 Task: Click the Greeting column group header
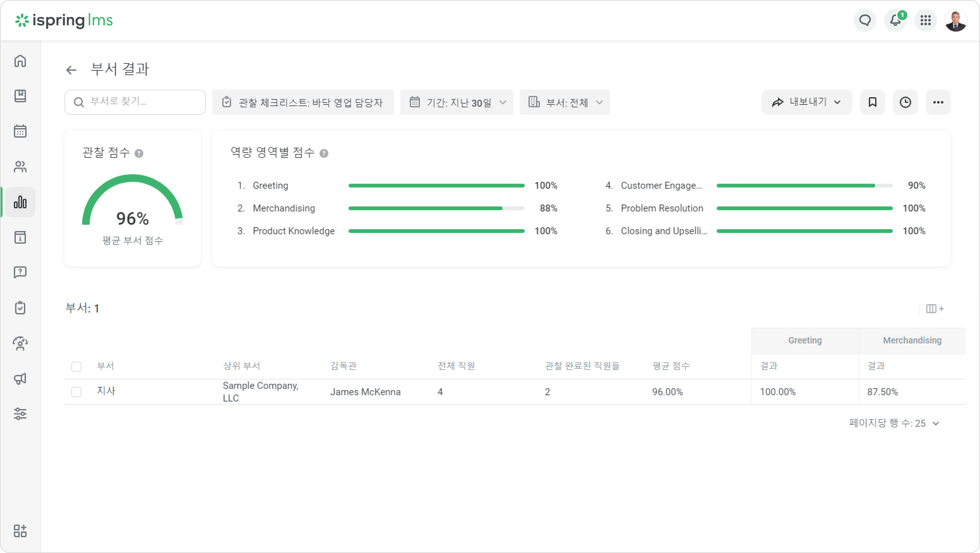click(805, 340)
